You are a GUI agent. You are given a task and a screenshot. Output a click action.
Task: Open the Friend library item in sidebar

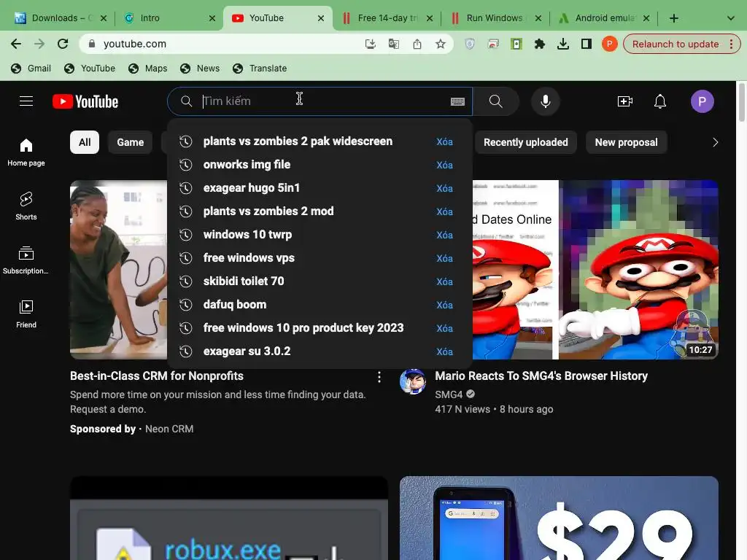click(26, 314)
